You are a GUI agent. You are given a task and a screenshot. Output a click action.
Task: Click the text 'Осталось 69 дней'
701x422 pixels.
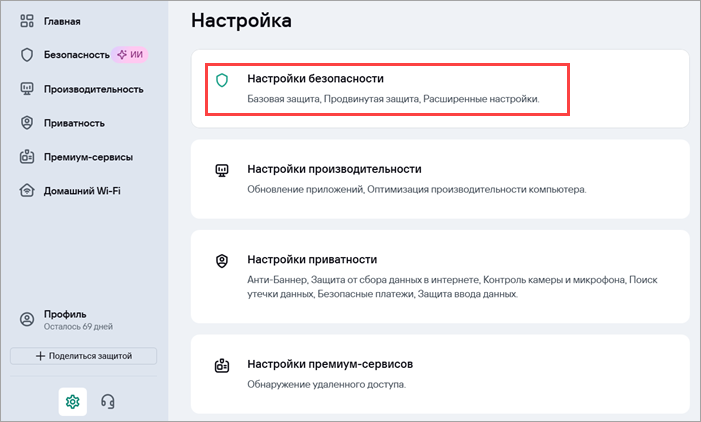pyautogui.click(x=78, y=327)
